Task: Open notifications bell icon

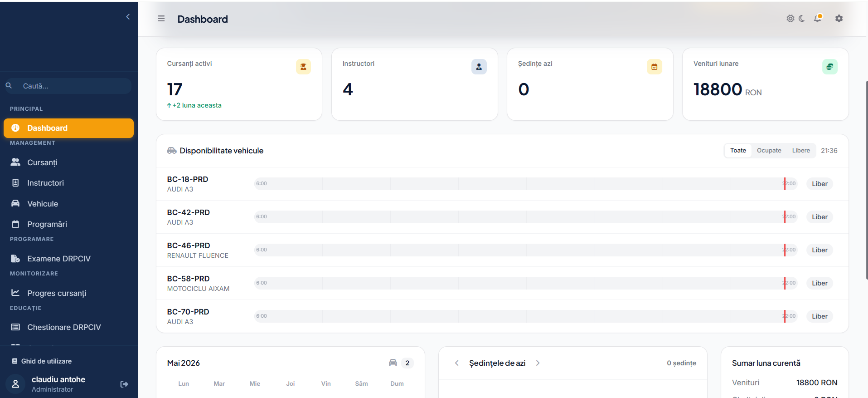Action: tap(818, 19)
